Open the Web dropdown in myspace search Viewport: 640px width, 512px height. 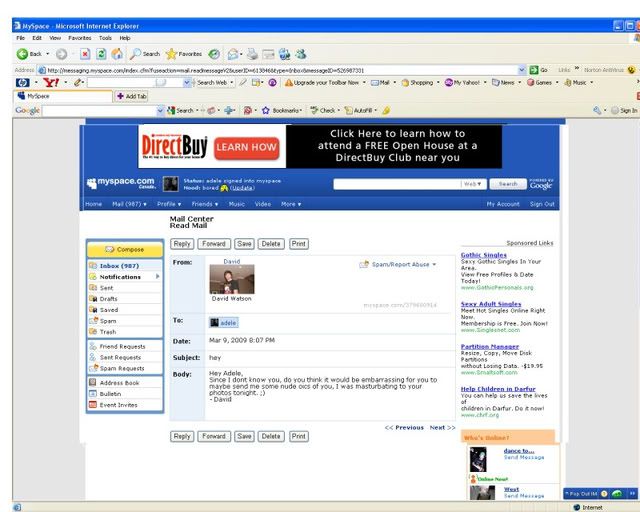[473, 184]
